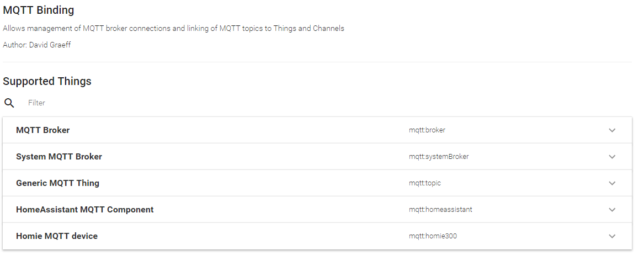The width and height of the screenshot is (644, 261).
Task: Click the Generic MQTT Thing title
Action: (58, 183)
